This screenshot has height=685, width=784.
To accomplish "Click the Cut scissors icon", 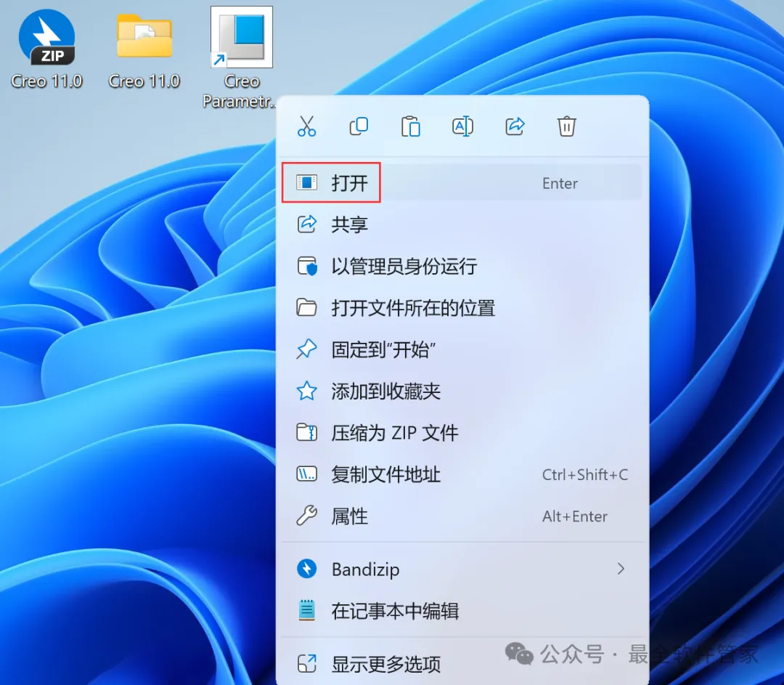I will tap(306, 126).
